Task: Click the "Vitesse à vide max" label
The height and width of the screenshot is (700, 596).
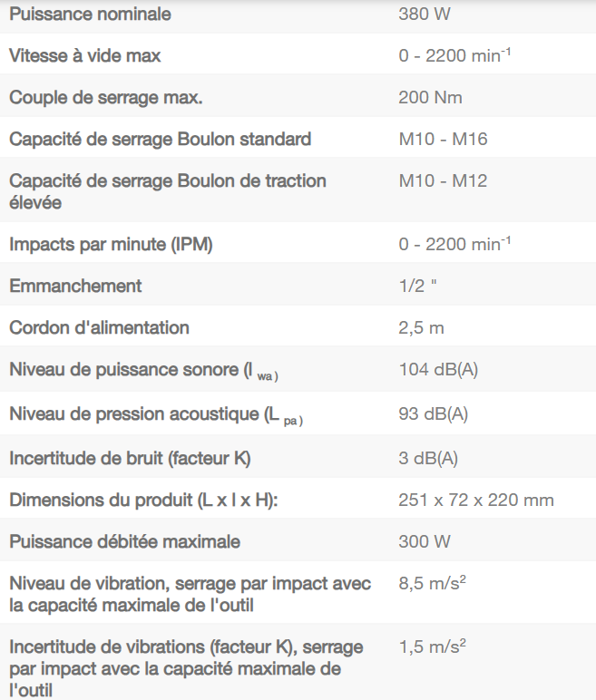Action: 85,55
